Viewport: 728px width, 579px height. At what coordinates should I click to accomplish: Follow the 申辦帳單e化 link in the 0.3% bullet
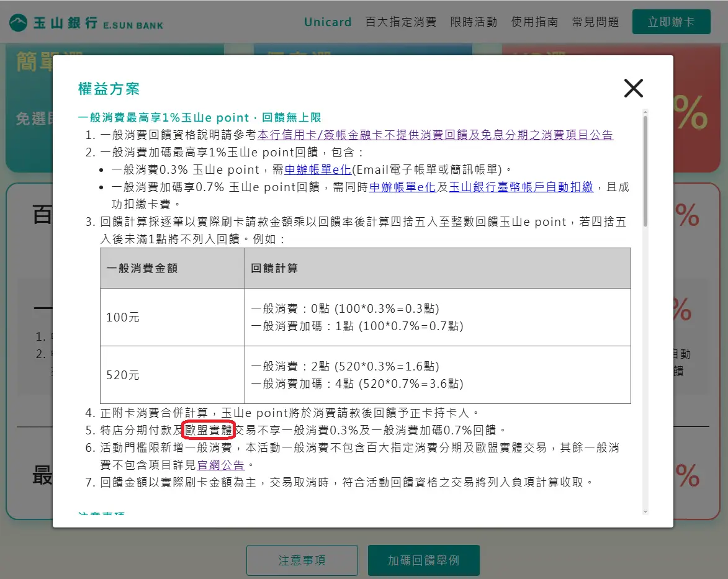(x=318, y=169)
